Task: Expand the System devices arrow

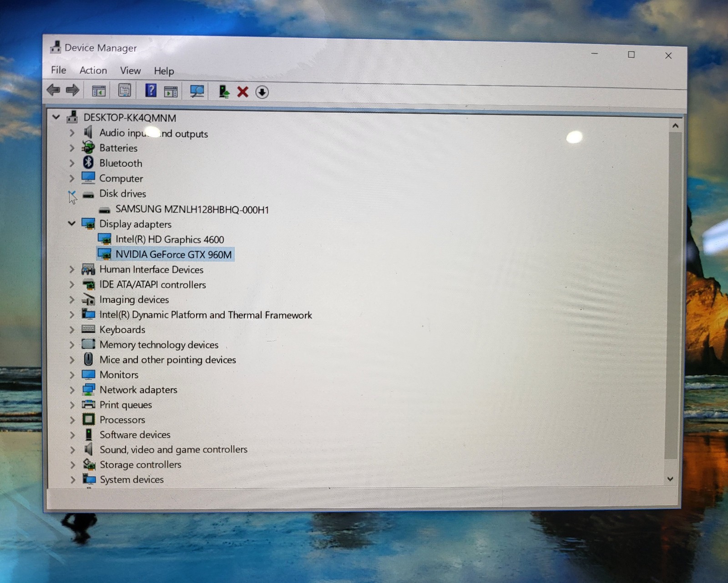Action: pyautogui.click(x=73, y=479)
